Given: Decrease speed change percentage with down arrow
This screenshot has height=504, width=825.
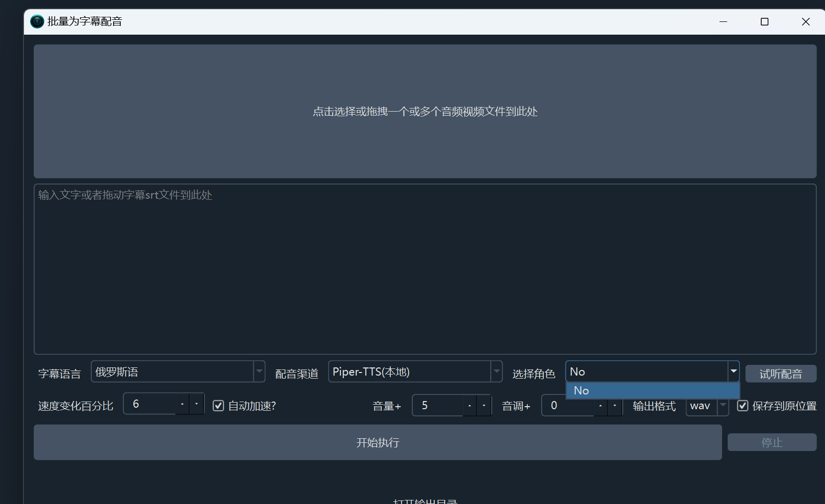Looking at the screenshot, I should click(x=197, y=404).
